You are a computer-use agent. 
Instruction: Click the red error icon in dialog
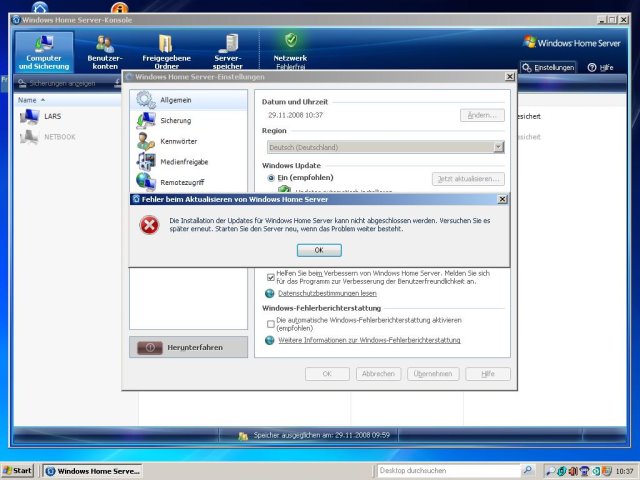(x=149, y=225)
